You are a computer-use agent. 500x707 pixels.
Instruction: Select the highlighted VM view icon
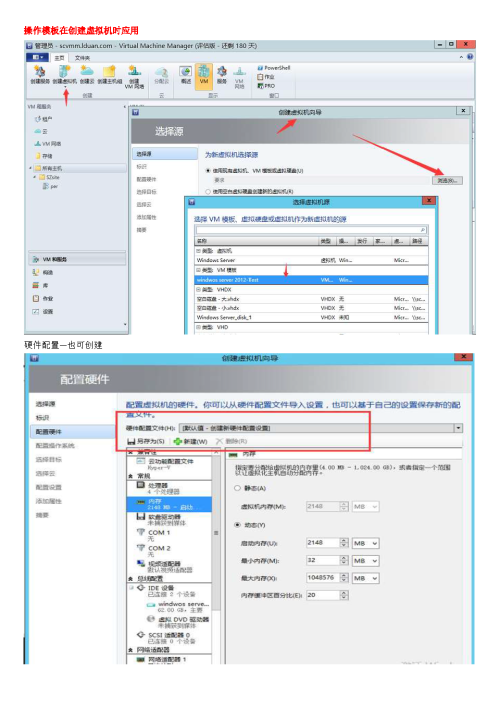click(x=204, y=76)
